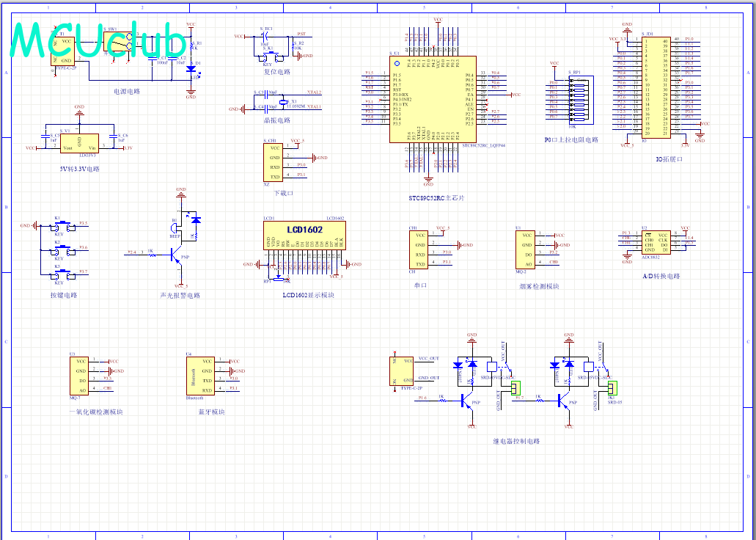Select the STC89C52RC_LQFP44 footprint text
The height and width of the screenshot is (540, 756).
483,145
